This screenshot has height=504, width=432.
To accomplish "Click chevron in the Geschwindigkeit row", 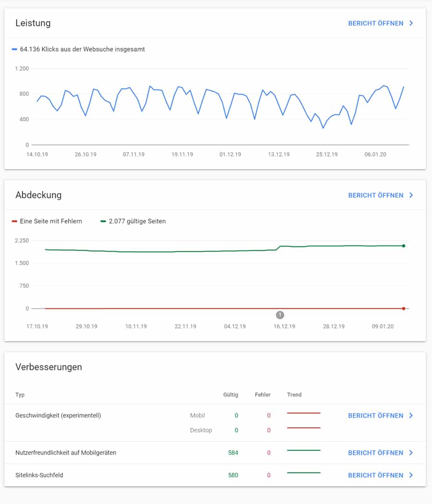I will [411, 416].
